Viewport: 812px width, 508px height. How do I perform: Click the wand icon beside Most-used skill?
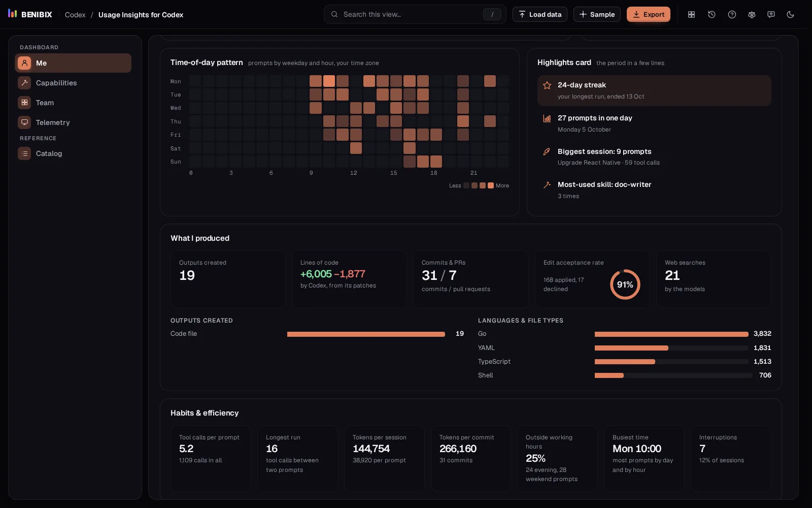(547, 185)
